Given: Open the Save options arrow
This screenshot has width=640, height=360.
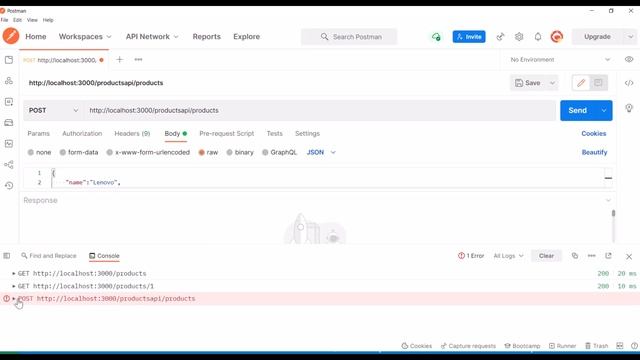Looking at the screenshot, I should tap(552, 83).
